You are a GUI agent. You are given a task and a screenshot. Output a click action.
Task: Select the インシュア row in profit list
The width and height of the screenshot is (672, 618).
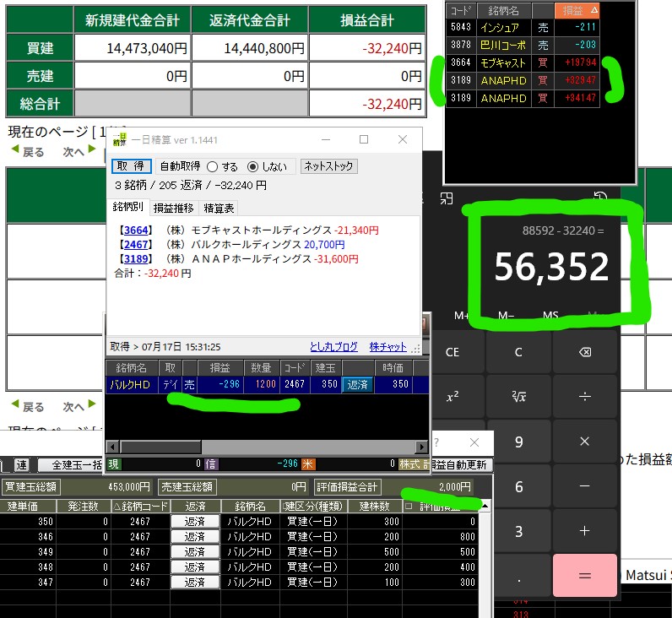pyautogui.click(x=523, y=27)
